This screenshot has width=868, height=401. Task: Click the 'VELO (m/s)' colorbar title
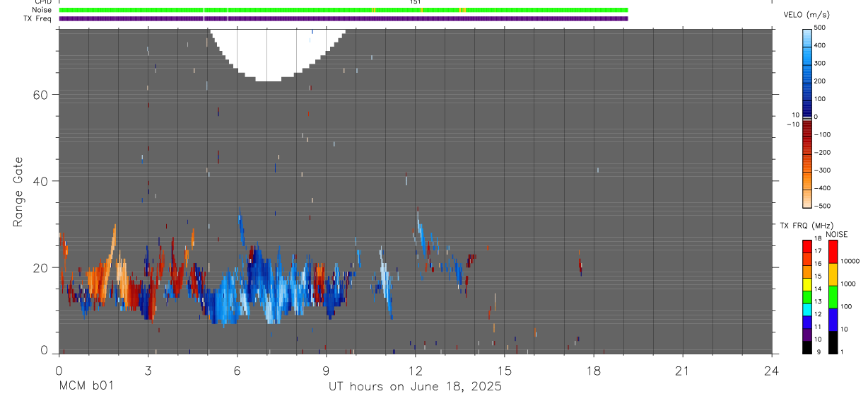807,15
